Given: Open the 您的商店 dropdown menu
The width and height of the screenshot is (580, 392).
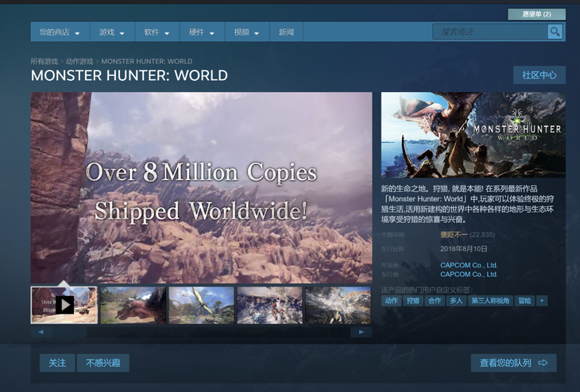Looking at the screenshot, I should click(x=60, y=33).
